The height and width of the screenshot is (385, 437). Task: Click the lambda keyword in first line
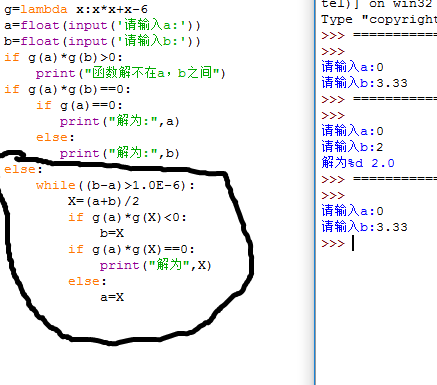coord(44,9)
